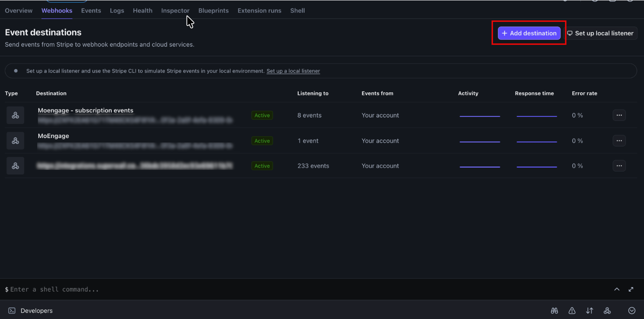
Task: Click Active badge in the 1 event row
Action: (262, 141)
